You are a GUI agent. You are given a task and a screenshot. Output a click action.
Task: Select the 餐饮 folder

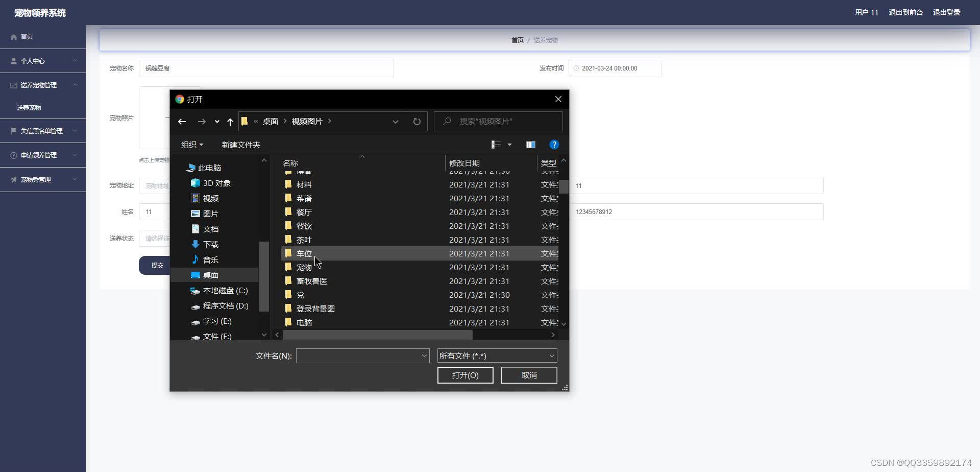click(x=420, y=226)
